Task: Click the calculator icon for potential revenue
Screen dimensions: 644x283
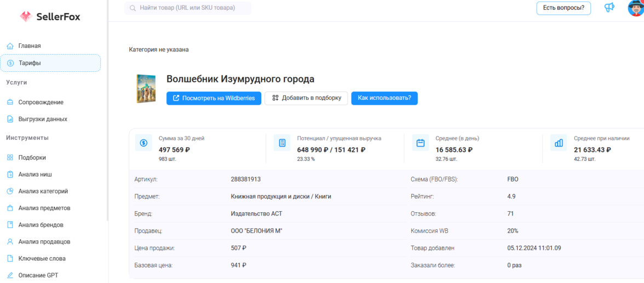Action: click(282, 143)
